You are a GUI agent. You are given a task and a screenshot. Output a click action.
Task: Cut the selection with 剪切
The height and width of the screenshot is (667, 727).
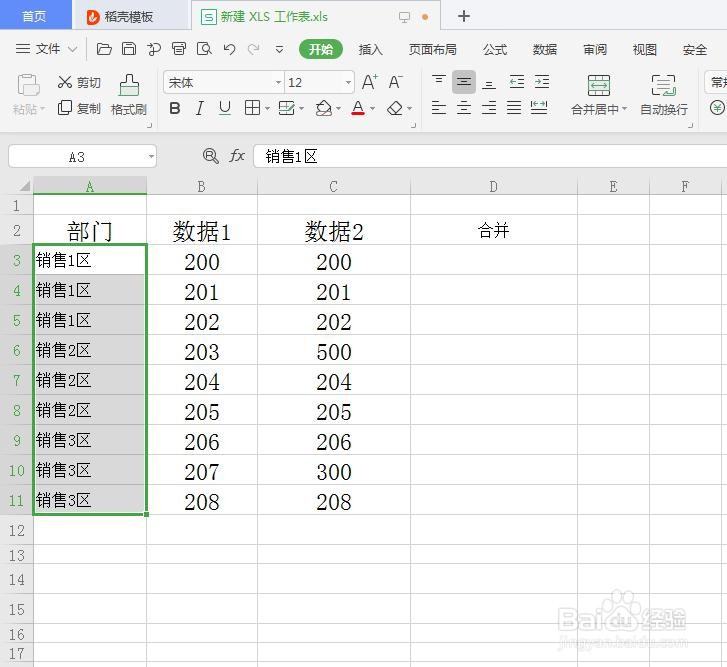pos(79,83)
